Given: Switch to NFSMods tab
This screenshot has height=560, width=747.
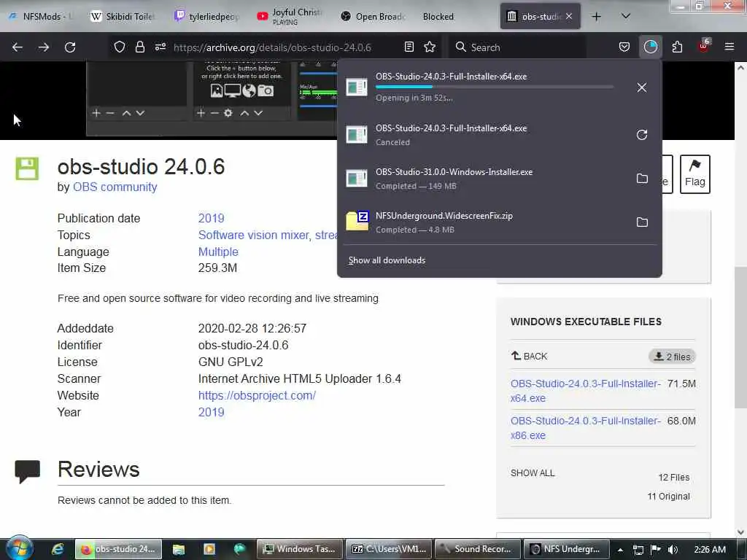Looking at the screenshot, I should [x=42, y=16].
